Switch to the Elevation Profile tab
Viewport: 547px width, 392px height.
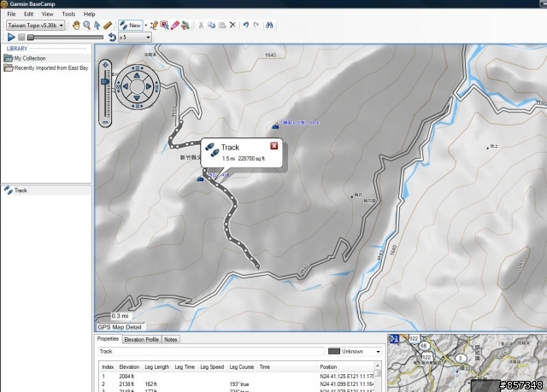coord(141,339)
